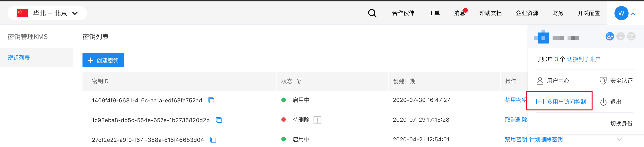Click the search magnifier icon
Viewport: 644px width, 147px height.
point(372,13)
